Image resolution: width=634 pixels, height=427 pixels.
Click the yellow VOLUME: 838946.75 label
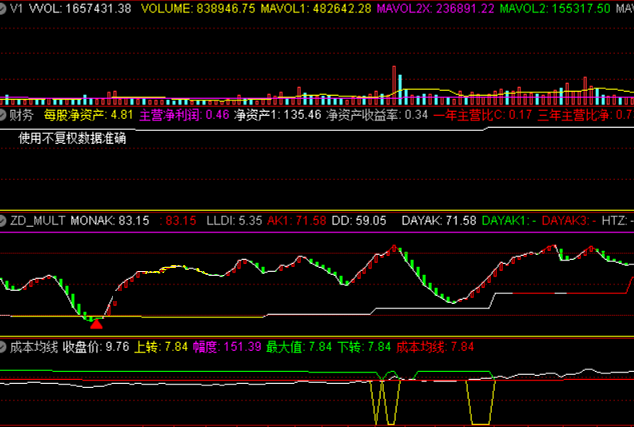[x=198, y=8]
